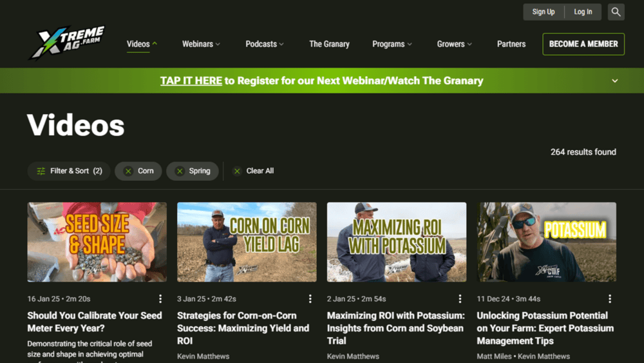Open the Potassium video thumbnail
Image resolution: width=644 pixels, height=363 pixels.
547,242
